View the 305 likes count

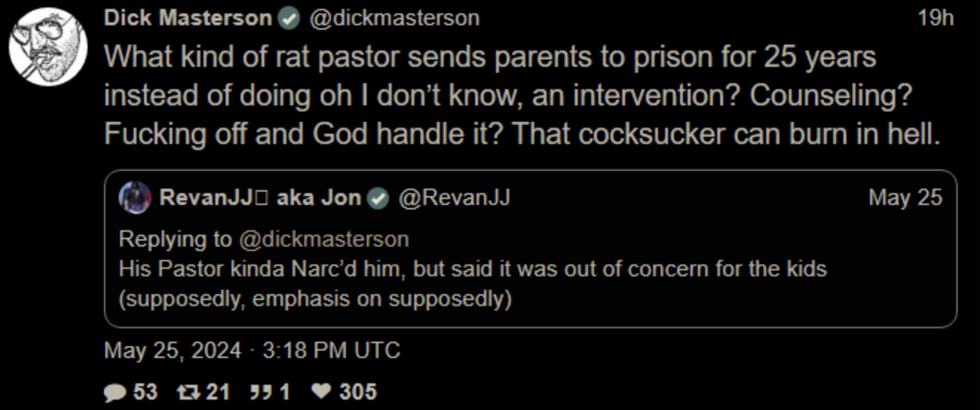[358, 391]
